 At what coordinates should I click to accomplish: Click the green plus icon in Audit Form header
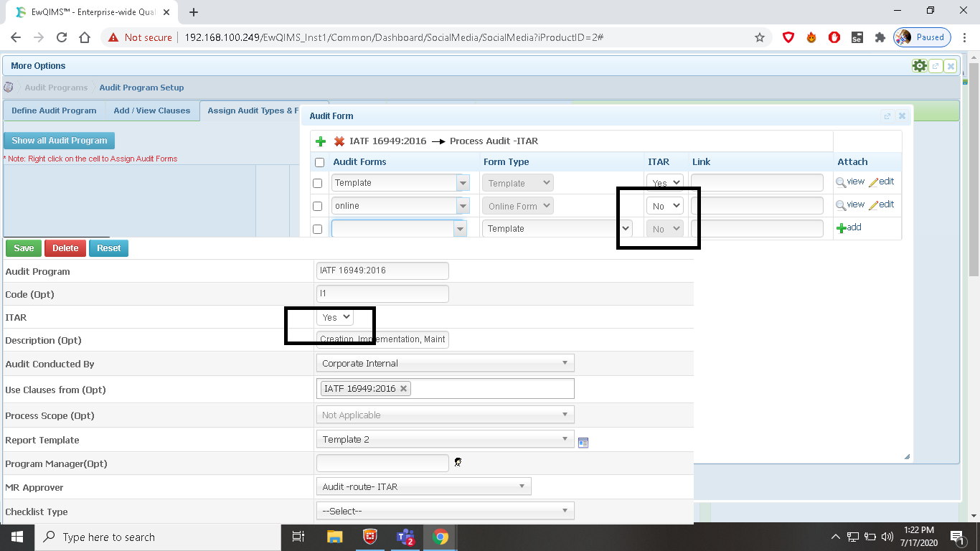click(321, 141)
